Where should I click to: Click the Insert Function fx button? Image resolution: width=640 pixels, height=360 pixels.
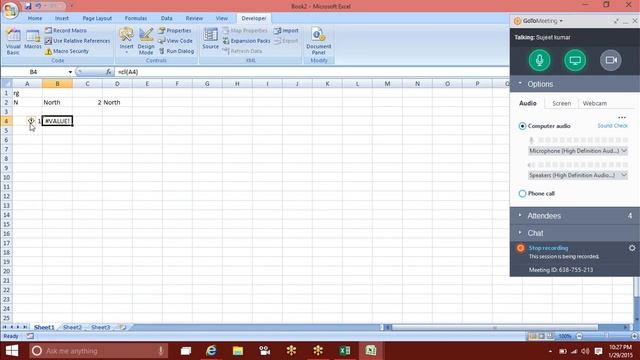(109, 72)
